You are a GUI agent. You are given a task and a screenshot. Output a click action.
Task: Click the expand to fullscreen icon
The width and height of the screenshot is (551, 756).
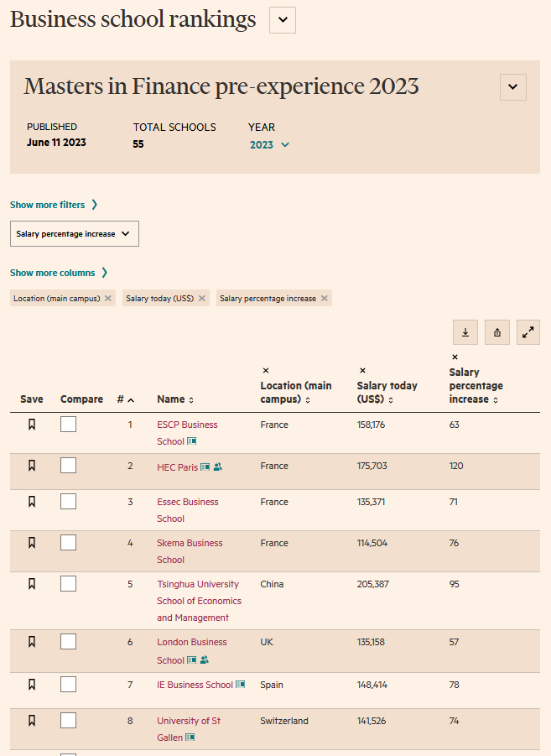528,332
